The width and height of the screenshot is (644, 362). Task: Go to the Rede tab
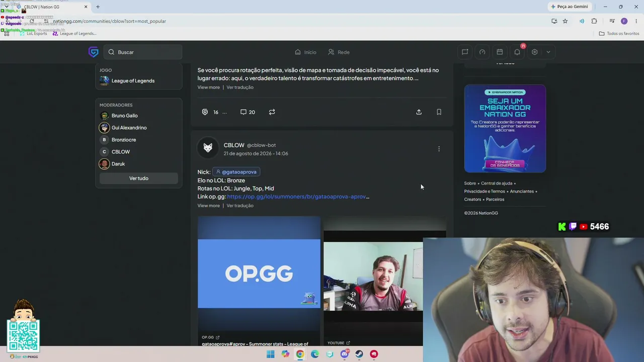tap(339, 52)
